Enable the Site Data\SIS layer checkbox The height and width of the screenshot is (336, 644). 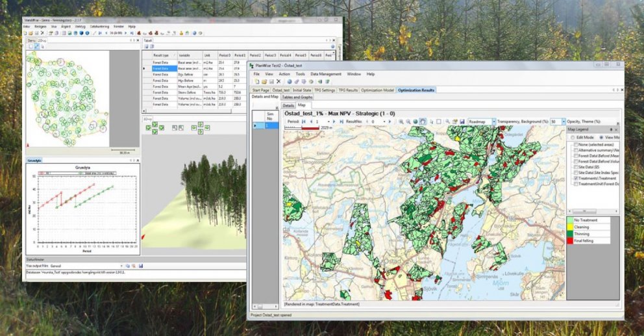[576, 166]
